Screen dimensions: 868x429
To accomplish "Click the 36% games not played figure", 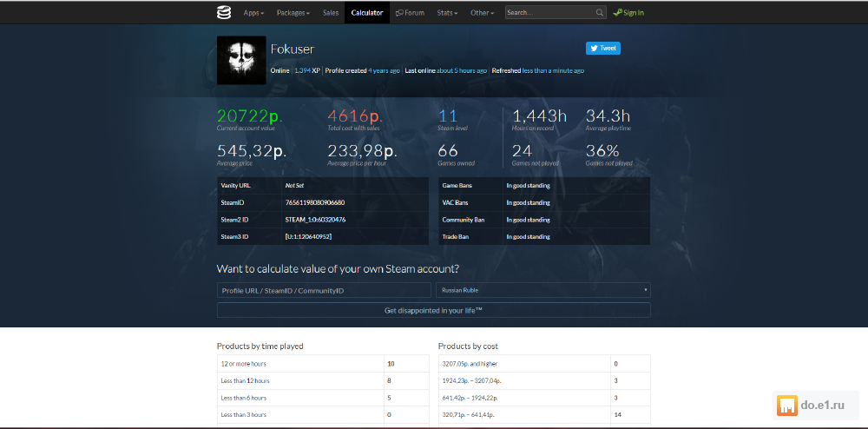I will [602, 150].
